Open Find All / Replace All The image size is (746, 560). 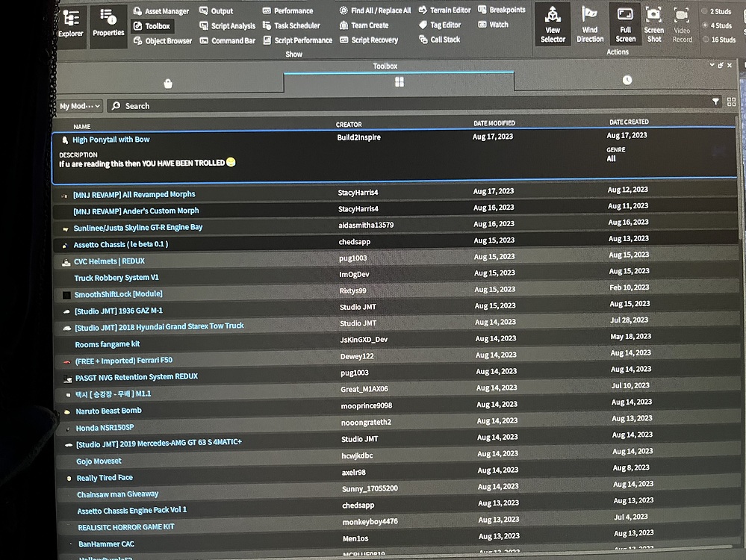pyautogui.click(x=375, y=10)
